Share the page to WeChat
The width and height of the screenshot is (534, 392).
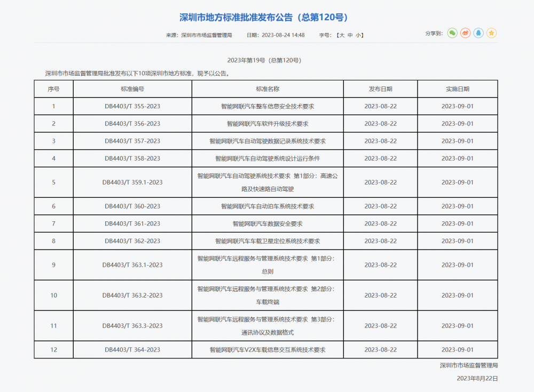(x=452, y=33)
